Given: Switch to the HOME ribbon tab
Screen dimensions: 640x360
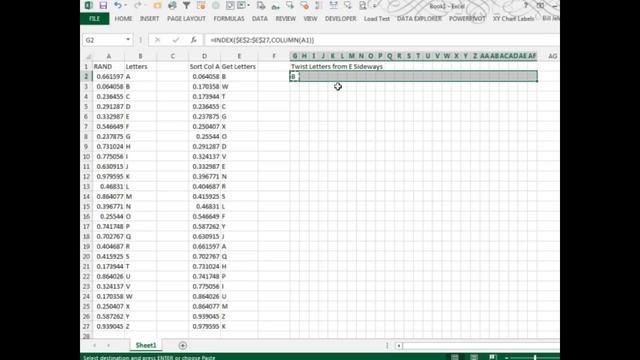Looking at the screenshot, I should tap(123, 19).
